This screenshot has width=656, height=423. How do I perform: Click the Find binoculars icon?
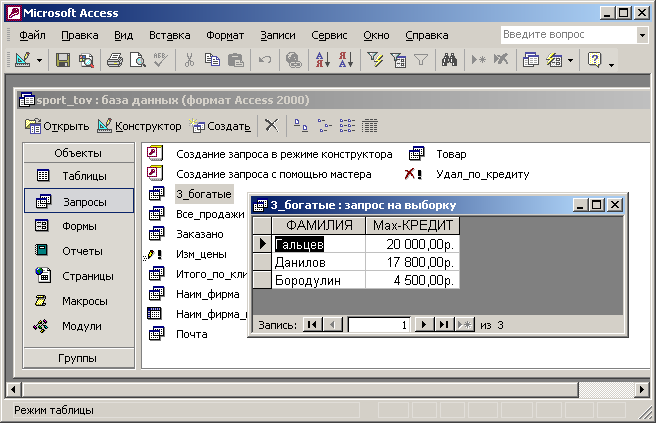click(x=449, y=60)
